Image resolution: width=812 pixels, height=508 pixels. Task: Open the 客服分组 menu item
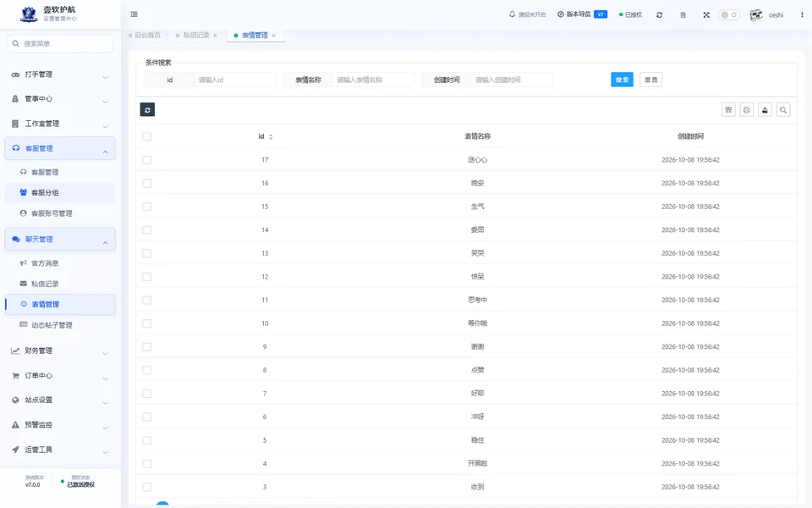pos(60,193)
